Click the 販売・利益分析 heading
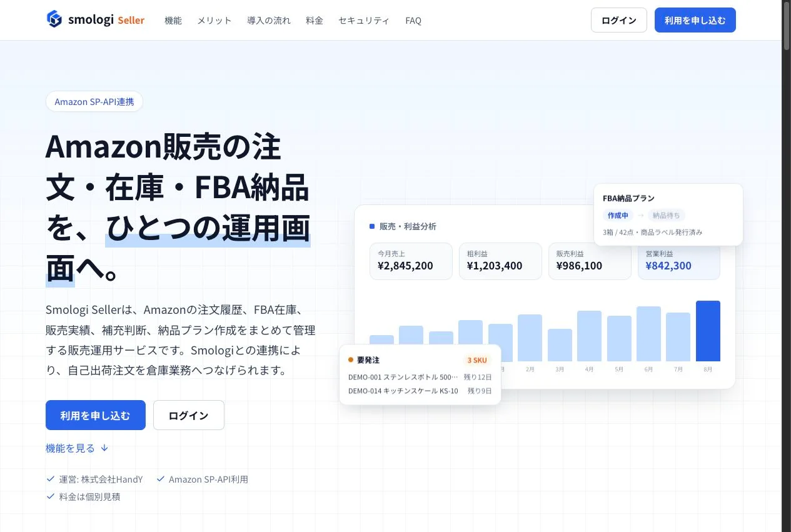This screenshot has width=791, height=532. point(408,226)
